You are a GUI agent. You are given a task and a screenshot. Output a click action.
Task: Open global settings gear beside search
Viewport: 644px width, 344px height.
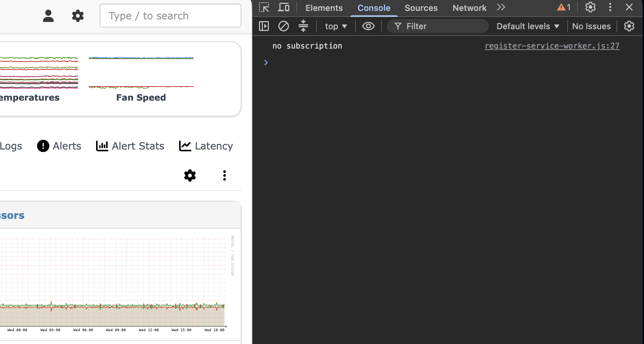(78, 16)
